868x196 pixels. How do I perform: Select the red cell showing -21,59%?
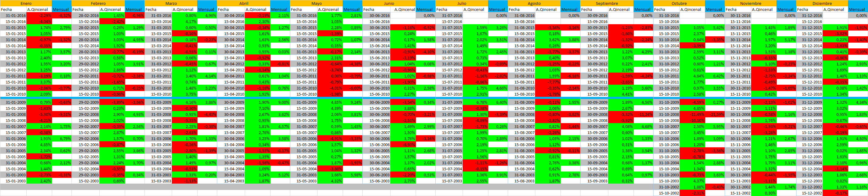point(715,115)
